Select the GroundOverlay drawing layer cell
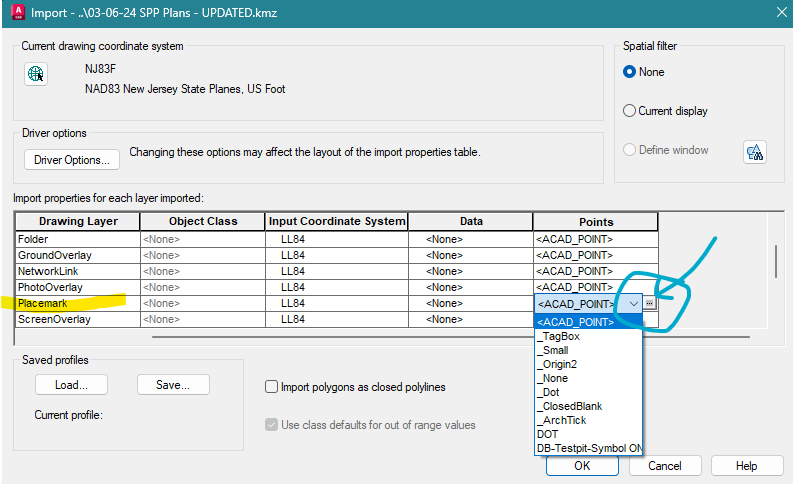Viewport: 793px width, 484px height. click(78, 255)
